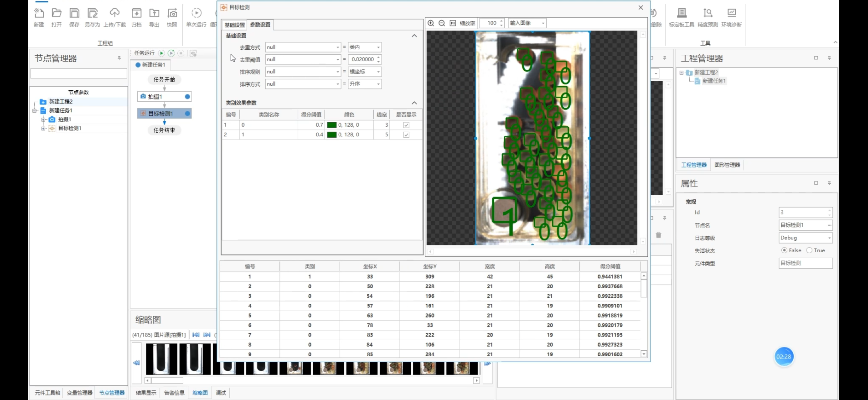Pin the 属性 panel
This screenshot has width=868, height=400.
tap(829, 183)
